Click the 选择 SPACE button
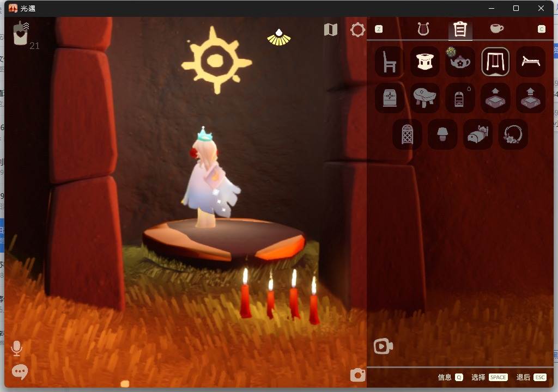 (489, 377)
